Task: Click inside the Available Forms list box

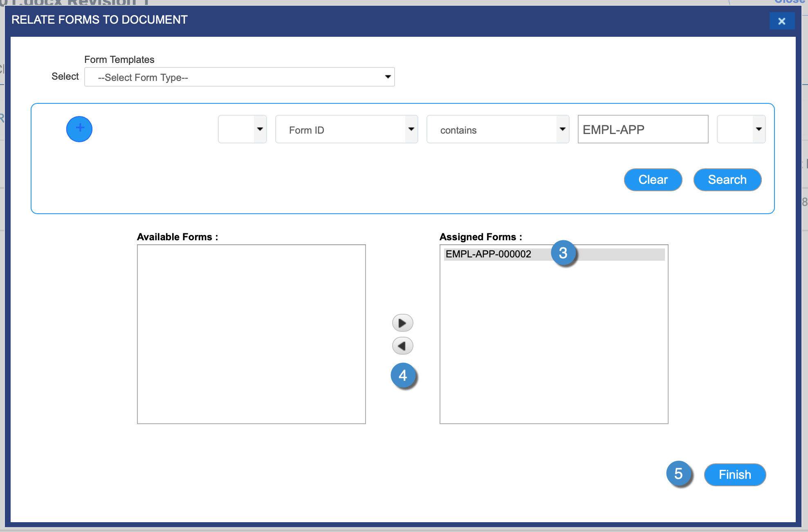Action: 251,334
